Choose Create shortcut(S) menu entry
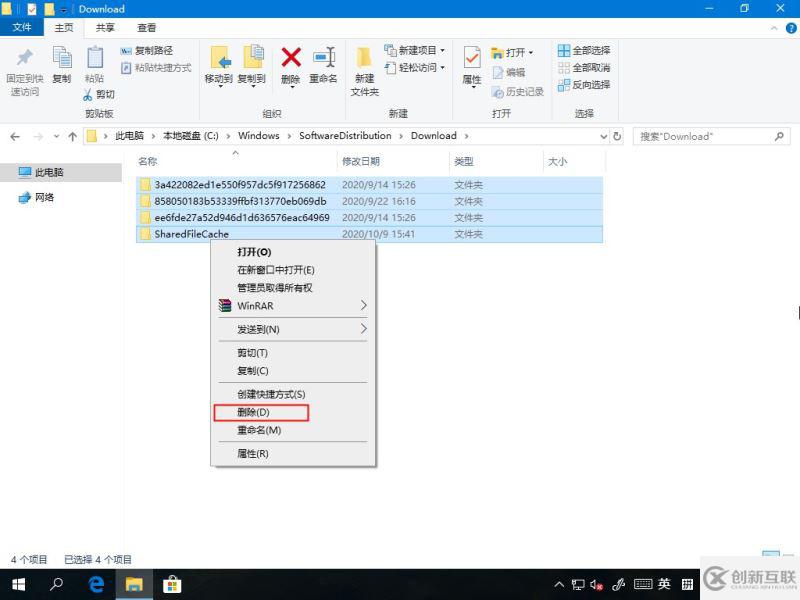Screen dimensions: 800x600 (293, 394)
